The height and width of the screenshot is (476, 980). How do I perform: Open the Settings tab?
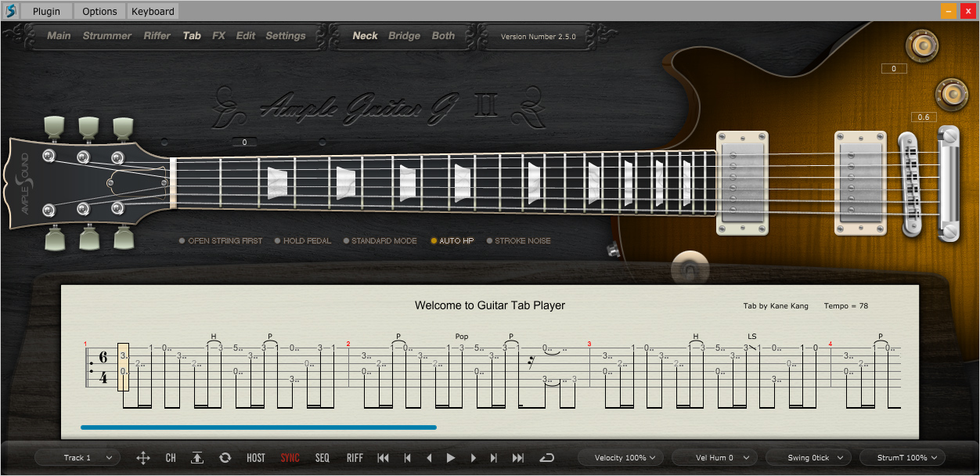coord(286,36)
